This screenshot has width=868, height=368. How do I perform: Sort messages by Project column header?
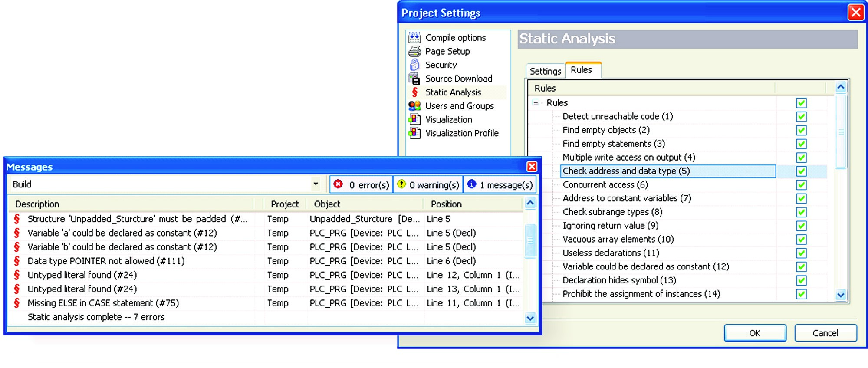point(285,204)
